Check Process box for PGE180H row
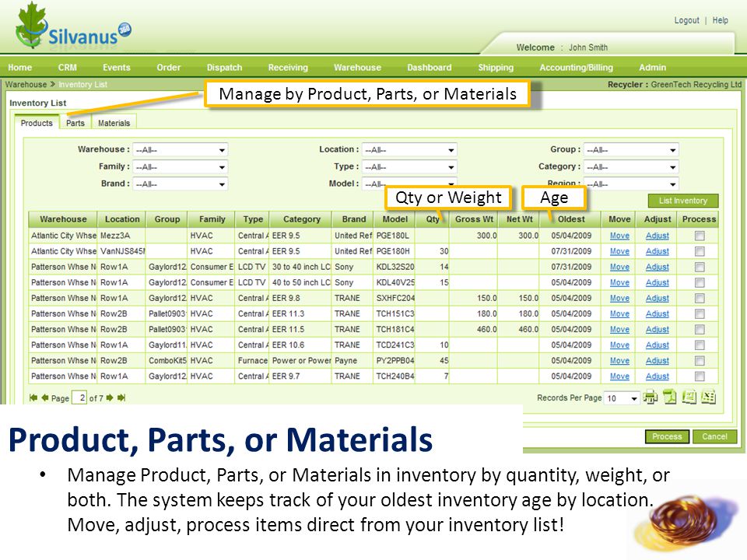The height and width of the screenshot is (560, 747). [x=700, y=251]
